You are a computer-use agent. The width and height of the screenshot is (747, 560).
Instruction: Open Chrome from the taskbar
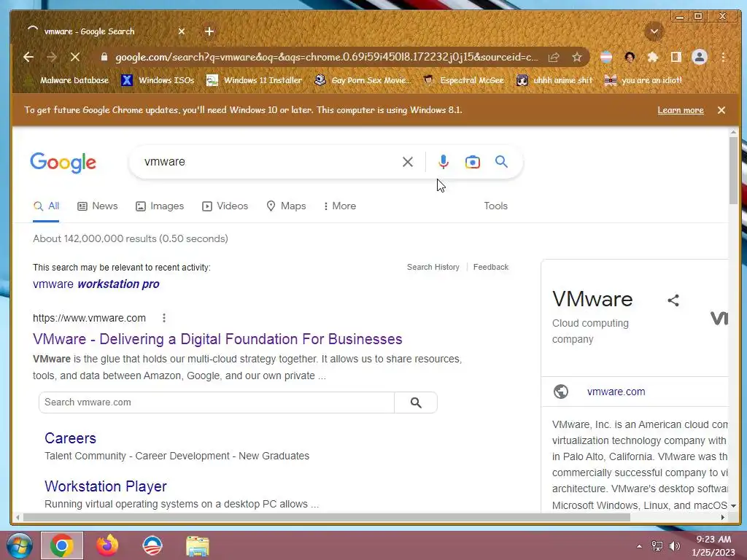click(62, 545)
